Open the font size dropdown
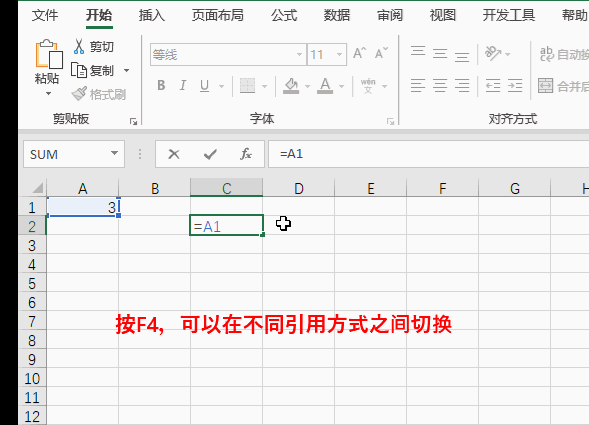This screenshot has width=589, height=425. point(339,54)
